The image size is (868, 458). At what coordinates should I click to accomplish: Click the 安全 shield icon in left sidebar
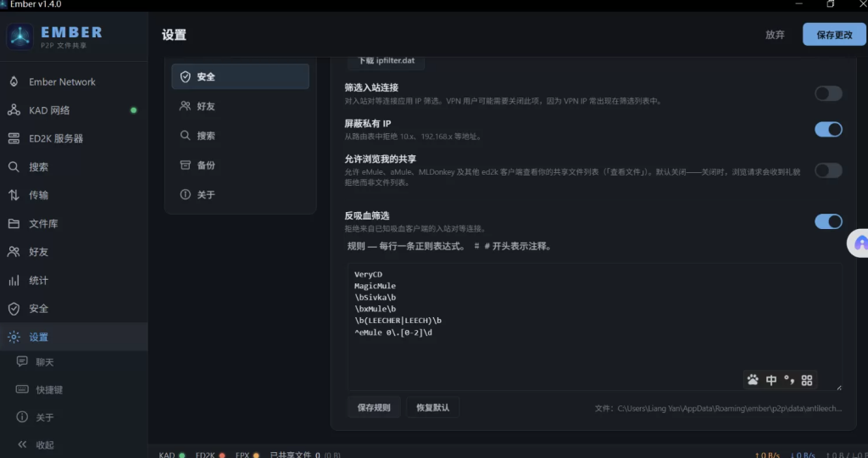[14, 309]
